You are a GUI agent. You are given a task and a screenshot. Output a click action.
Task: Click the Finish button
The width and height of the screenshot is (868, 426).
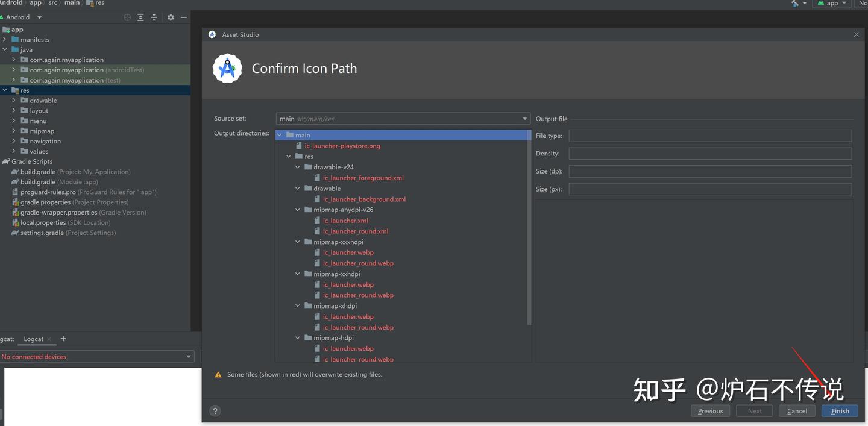pyautogui.click(x=840, y=411)
